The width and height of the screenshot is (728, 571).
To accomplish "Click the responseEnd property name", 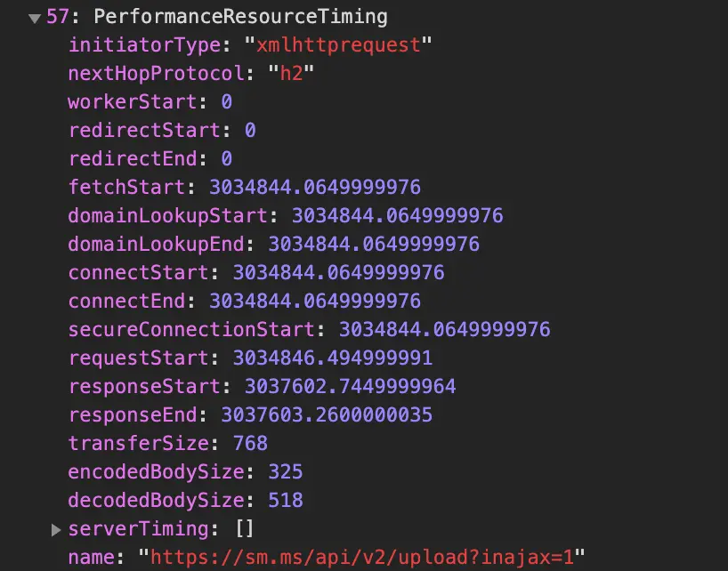I will 133,414.
